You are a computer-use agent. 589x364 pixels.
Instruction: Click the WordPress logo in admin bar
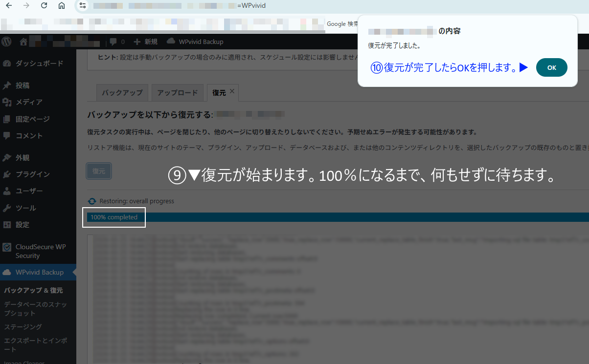pyautogui.click(x=7, y=42)
